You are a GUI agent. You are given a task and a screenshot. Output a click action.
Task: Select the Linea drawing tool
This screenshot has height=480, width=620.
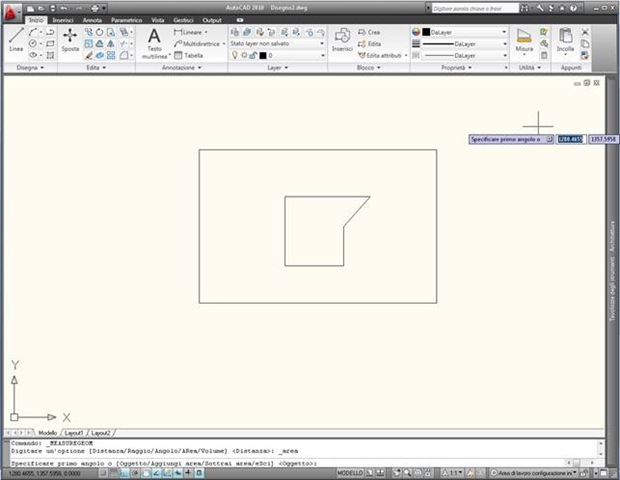16,40
